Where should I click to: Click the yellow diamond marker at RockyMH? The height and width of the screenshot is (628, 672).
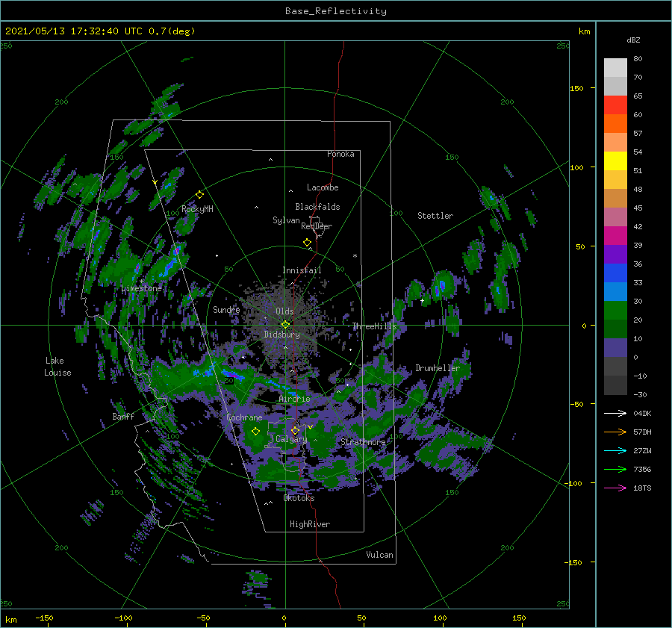pyautogui.click(x=199, y=195)
